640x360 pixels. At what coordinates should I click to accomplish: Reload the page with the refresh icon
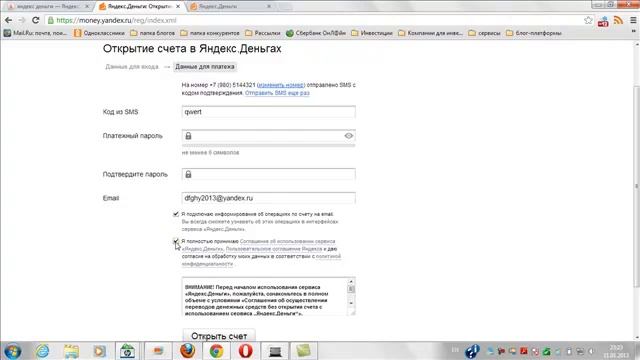point(36,20)
